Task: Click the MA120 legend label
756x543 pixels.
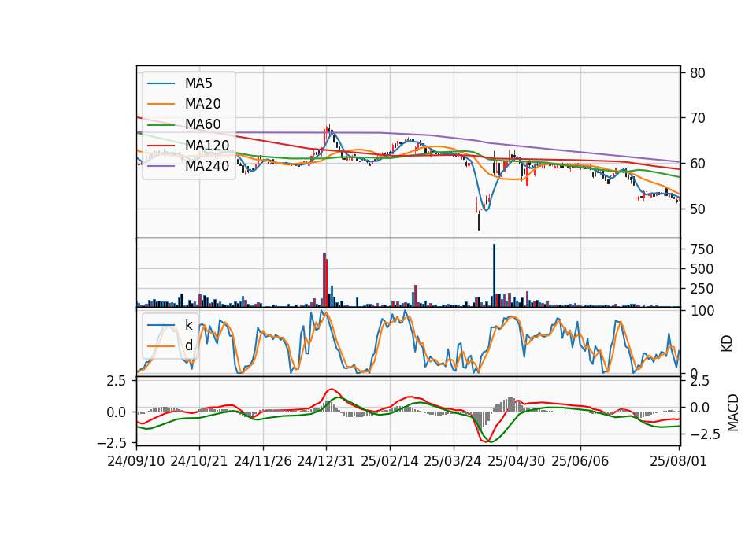Action: 207,145
